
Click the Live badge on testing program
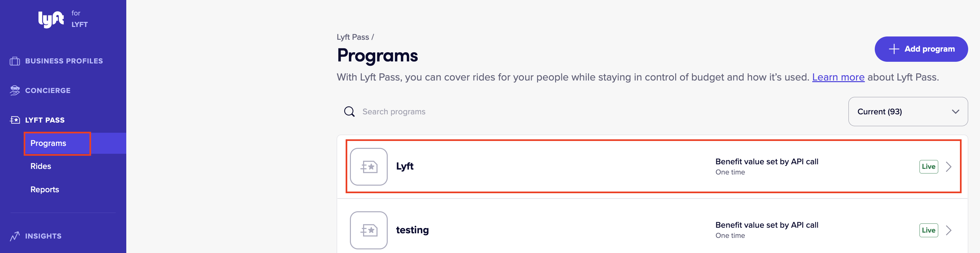tap(928, 230)
